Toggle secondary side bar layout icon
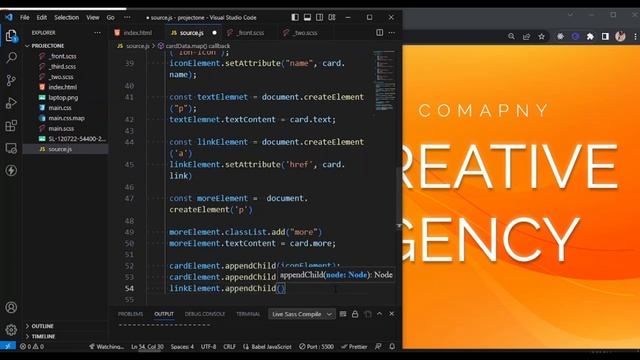The image size is (640, 360). click(320, 17)
